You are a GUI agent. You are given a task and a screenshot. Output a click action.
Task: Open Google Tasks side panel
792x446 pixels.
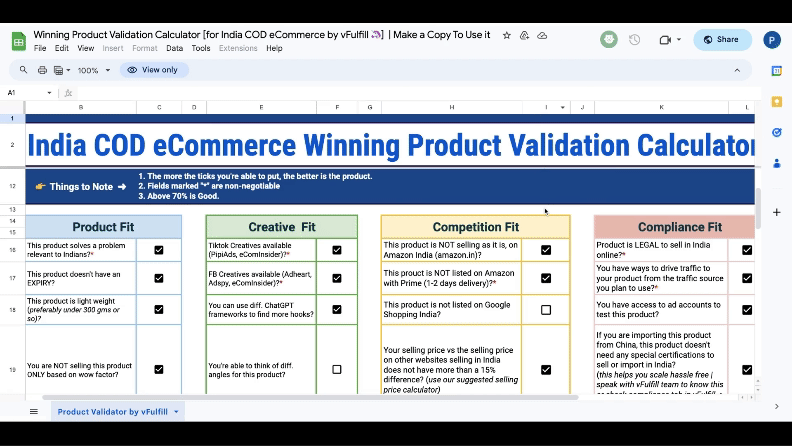pos(777,132)
